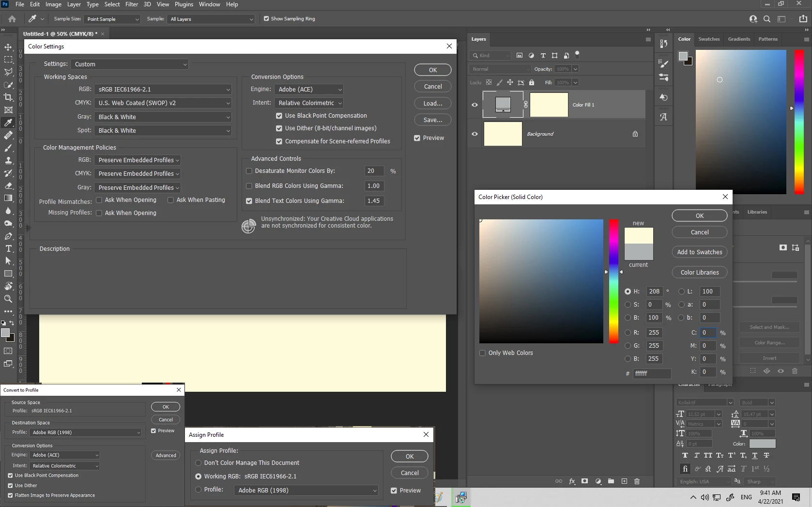Open the conversion Engine Adobe (ACE) dropdown in Color Settings
This screenshot has width=812, height=507.
coord(309,90)
